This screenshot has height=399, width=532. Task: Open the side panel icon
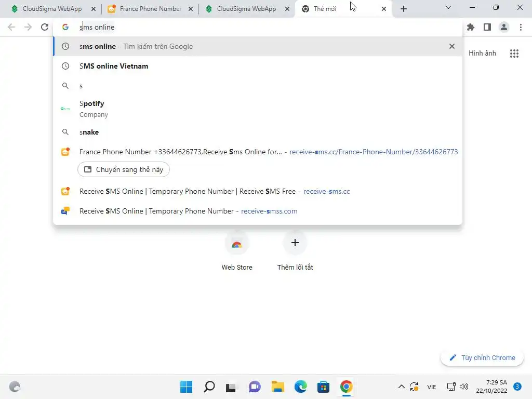[x=487, y=27]
